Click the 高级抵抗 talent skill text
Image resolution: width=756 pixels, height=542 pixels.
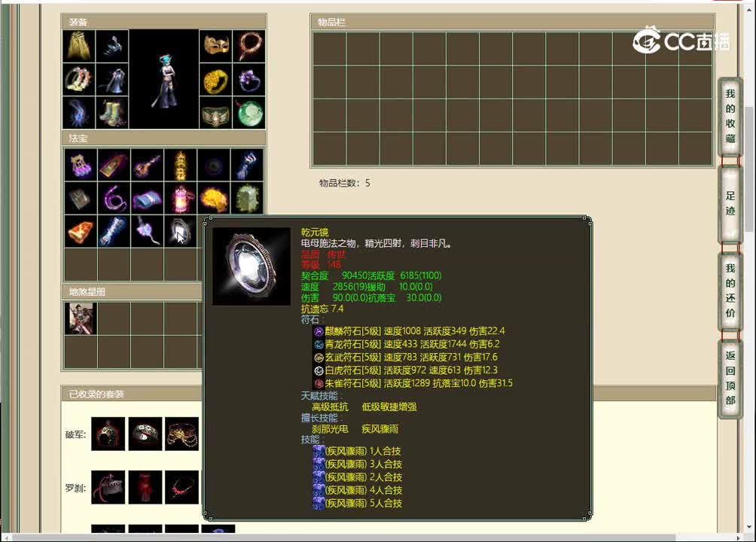tap(330, 407)
